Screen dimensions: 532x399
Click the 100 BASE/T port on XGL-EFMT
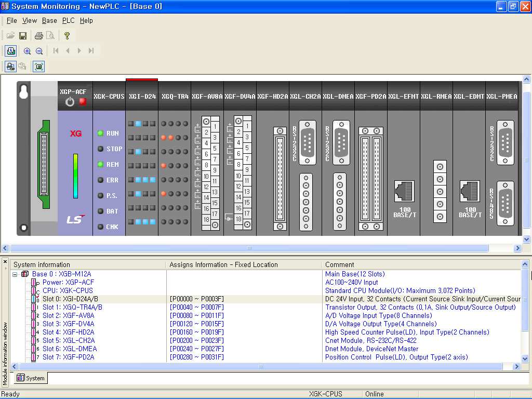[x=404, y=191]
